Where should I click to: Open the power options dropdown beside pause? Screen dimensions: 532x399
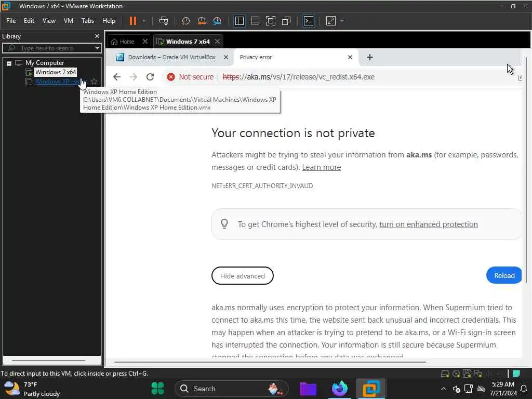click(x=144, y=21)
